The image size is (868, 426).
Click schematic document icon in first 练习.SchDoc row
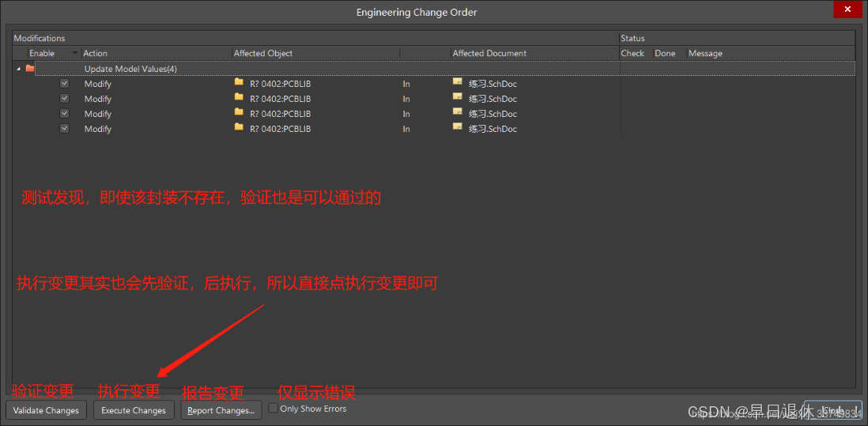[x=457, y=81]
